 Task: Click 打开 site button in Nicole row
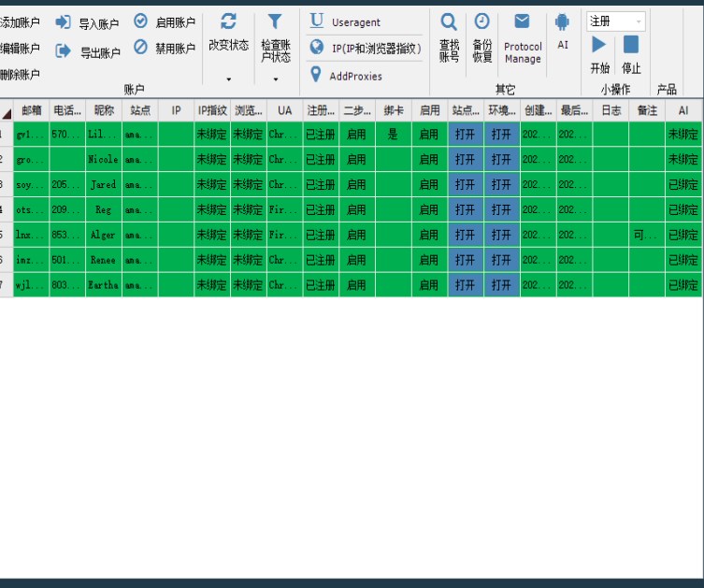[x=466, y=159]
